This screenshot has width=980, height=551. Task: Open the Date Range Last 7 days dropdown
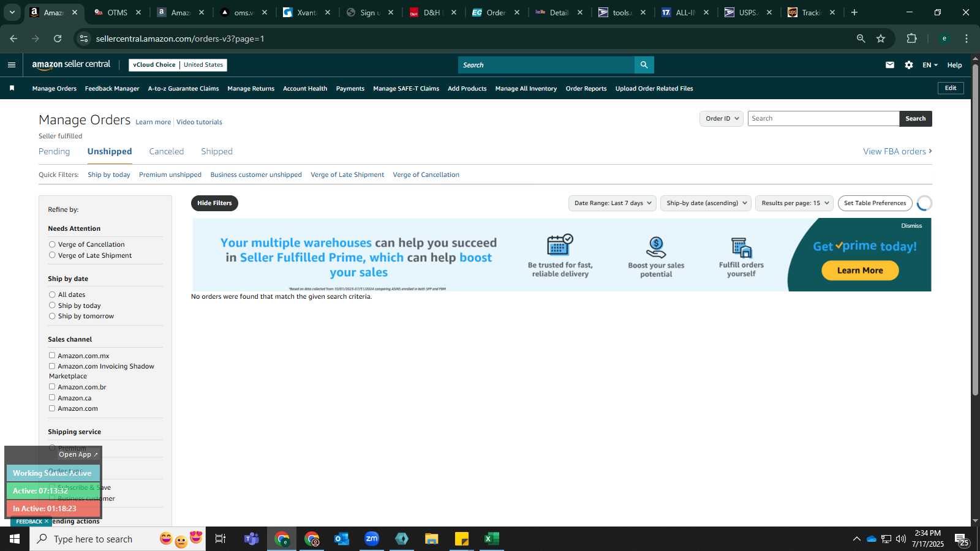pos(612,203)
